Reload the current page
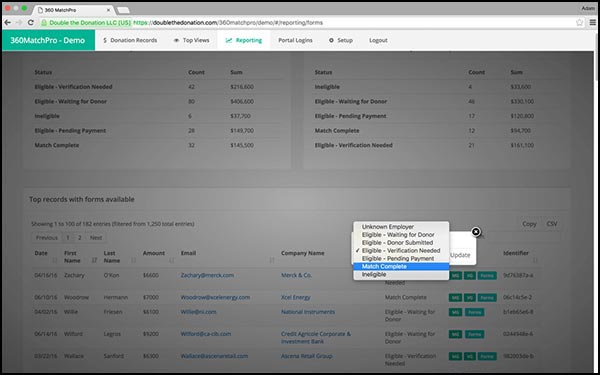 31,23
